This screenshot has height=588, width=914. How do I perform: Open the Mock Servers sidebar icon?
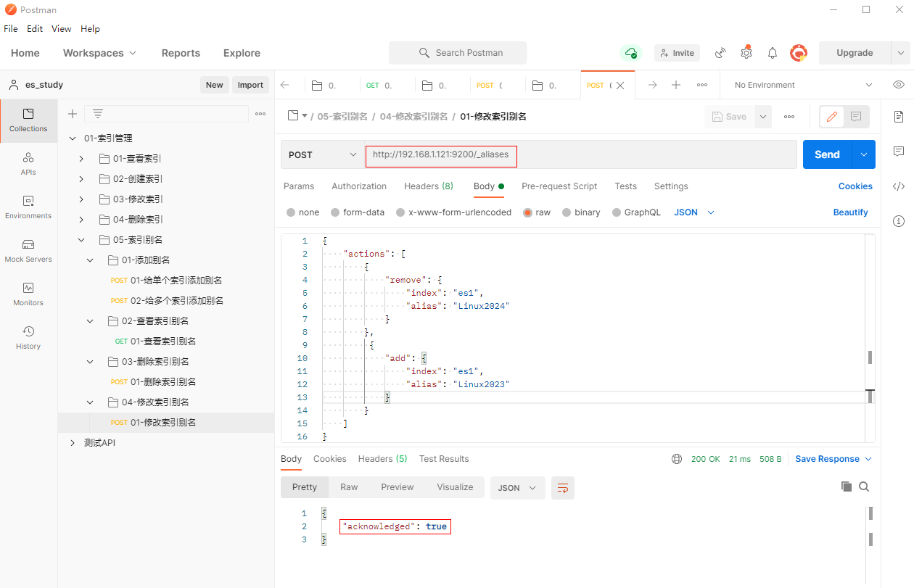pos(28,250)
